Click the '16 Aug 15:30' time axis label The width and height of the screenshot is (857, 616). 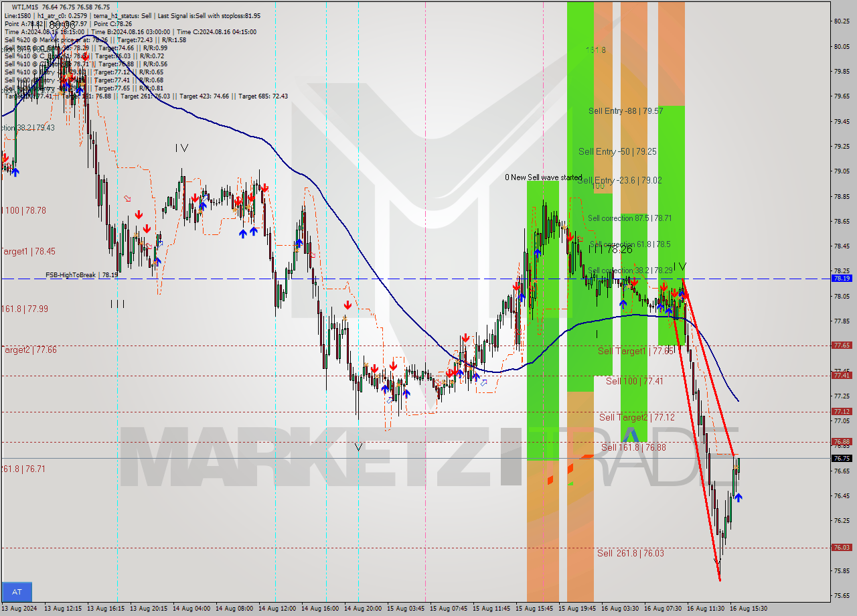point(749,609)
